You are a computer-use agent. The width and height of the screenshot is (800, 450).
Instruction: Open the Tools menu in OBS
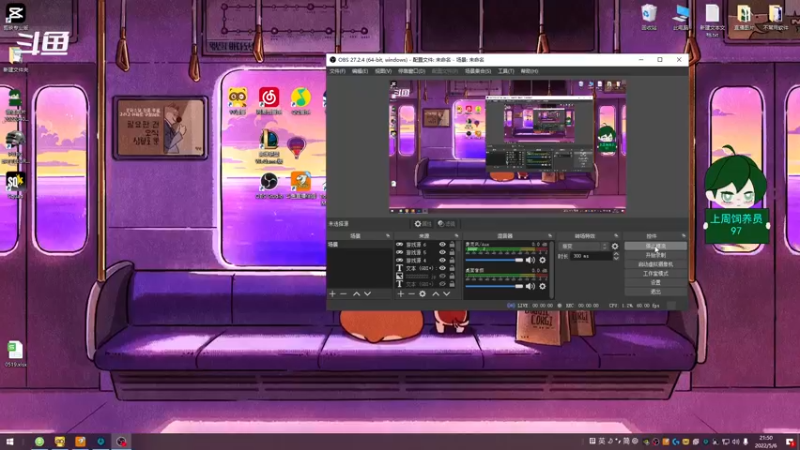pyautogui.click(x=506, y=71)
